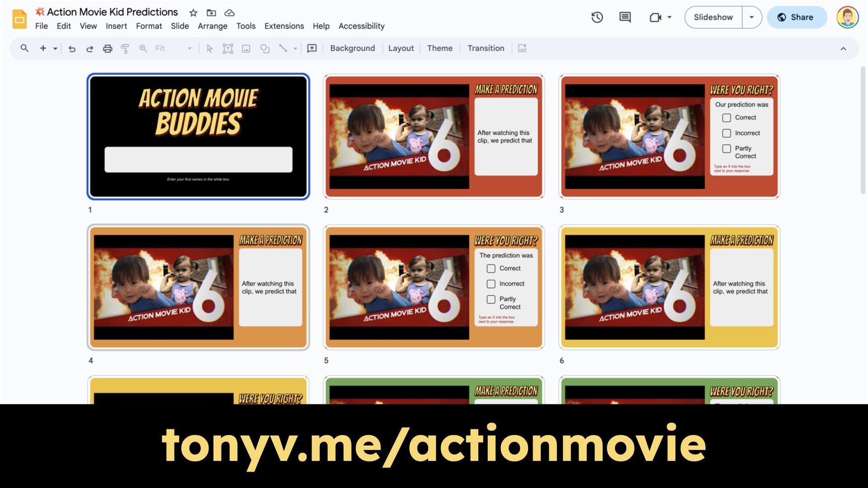Image resolution: width=868 pixels, height=488 pixels.
Task: Undo the last action
Action: (72, 48)
